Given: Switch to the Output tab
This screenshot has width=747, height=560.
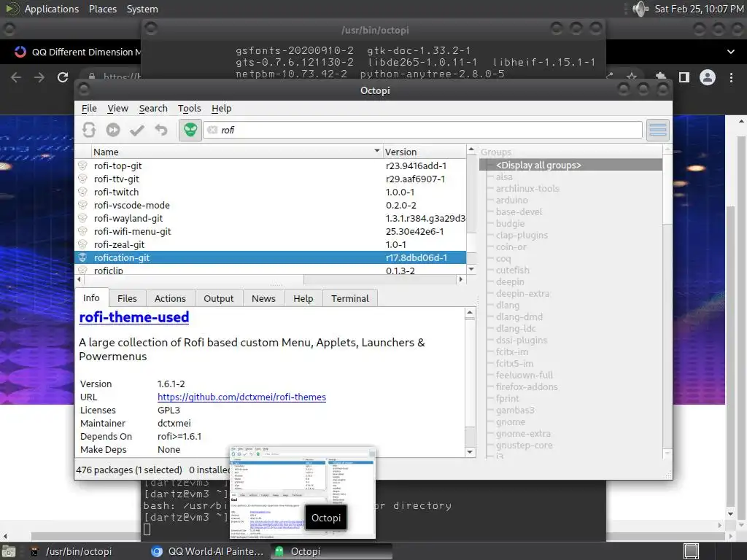Looking at the screenshot, I should [x=219, y=298].
